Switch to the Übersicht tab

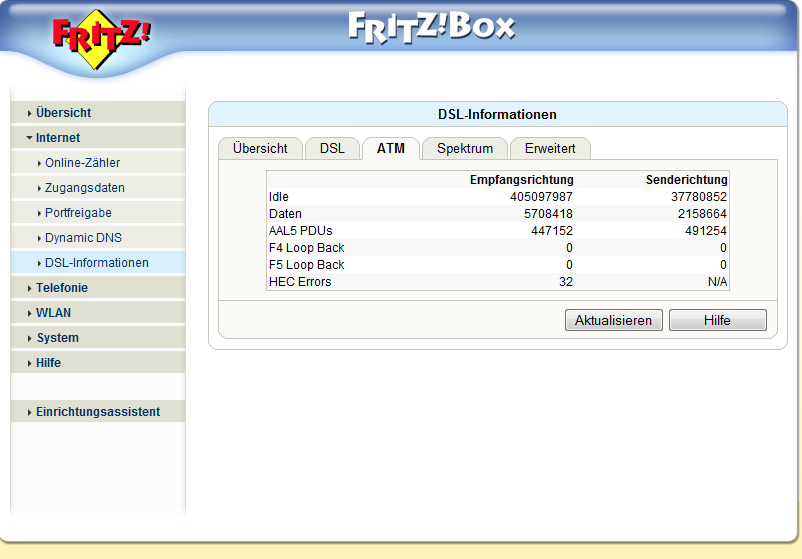point(260,149)
